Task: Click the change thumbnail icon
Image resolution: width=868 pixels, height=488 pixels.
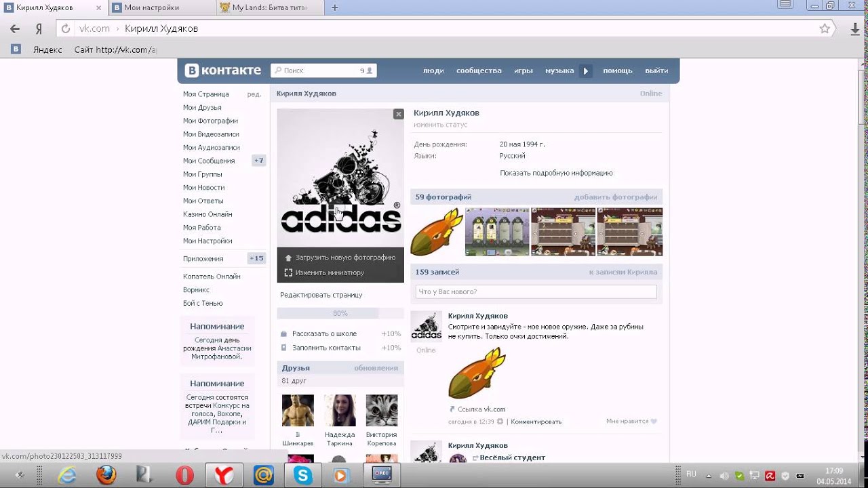Action: (x=288, y=272)
